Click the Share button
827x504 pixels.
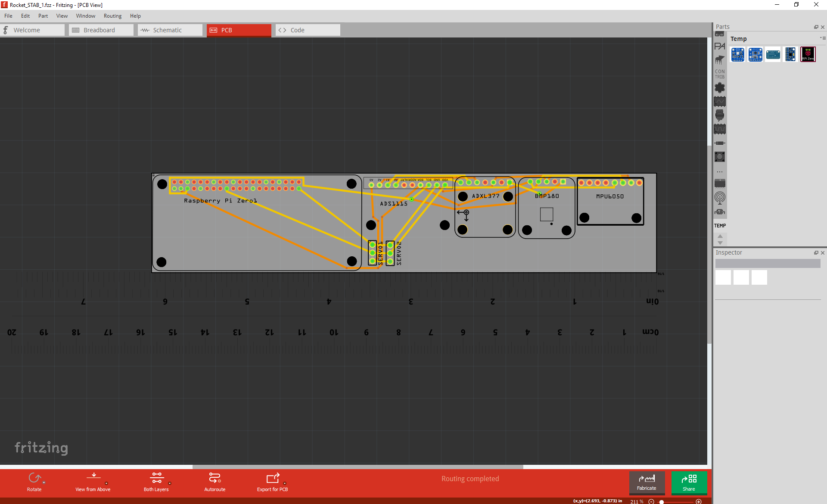[689, 483]
